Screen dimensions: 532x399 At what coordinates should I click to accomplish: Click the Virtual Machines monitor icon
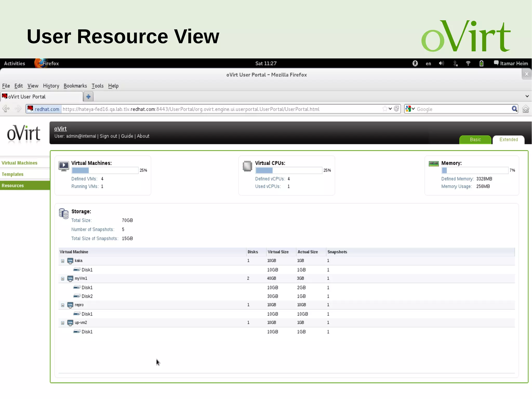(x=64, y=166)
